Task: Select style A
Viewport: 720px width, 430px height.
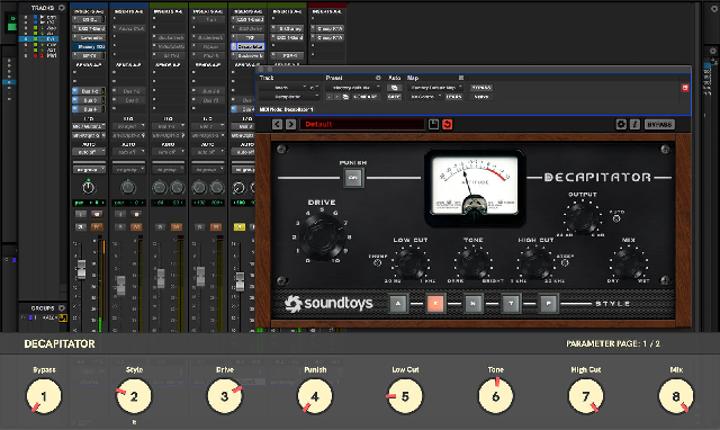Action: (398, 304)
